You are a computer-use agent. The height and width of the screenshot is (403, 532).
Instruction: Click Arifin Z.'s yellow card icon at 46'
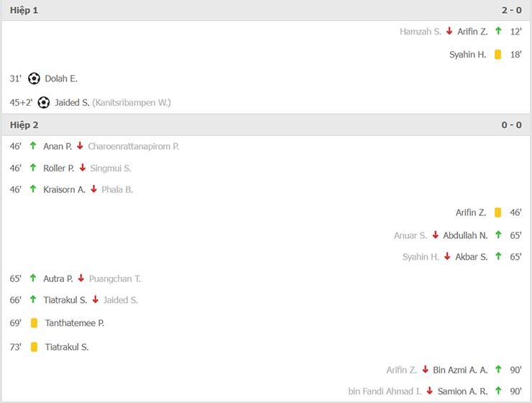(497, 212)
